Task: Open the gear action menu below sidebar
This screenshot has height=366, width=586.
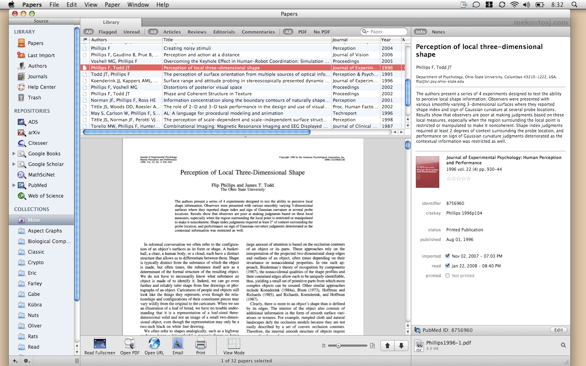Action: 26,361
